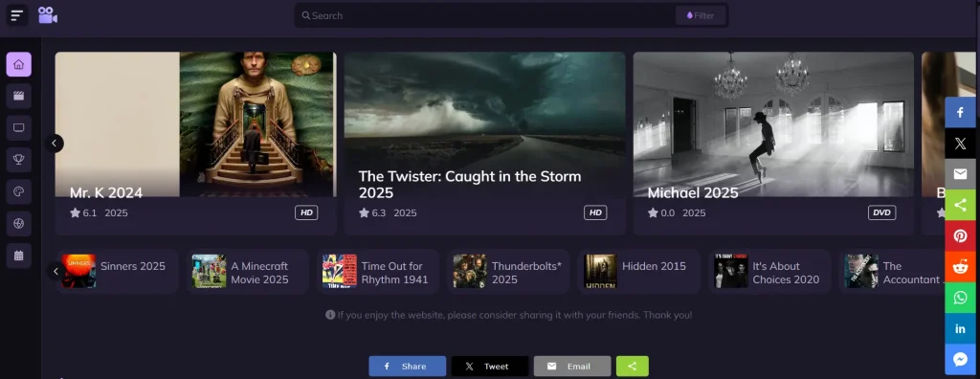Go to previous featured slide arrow
The height and width of the screenshot is (379, 980).
[55, 144]
